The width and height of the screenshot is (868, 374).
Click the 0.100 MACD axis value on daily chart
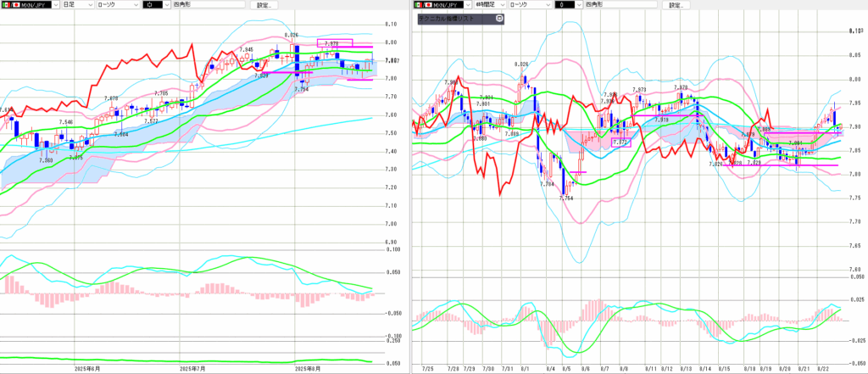pos(392,250)
